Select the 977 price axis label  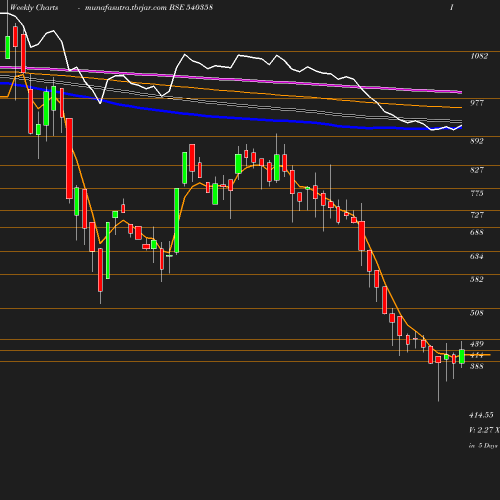click(477, 103)
